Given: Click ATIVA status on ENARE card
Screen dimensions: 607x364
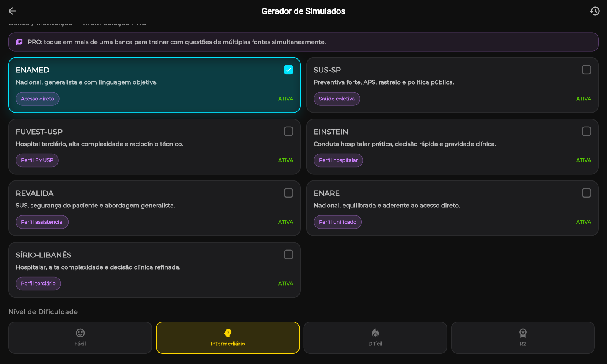Looking at the screenshot, I should (583, 222).
